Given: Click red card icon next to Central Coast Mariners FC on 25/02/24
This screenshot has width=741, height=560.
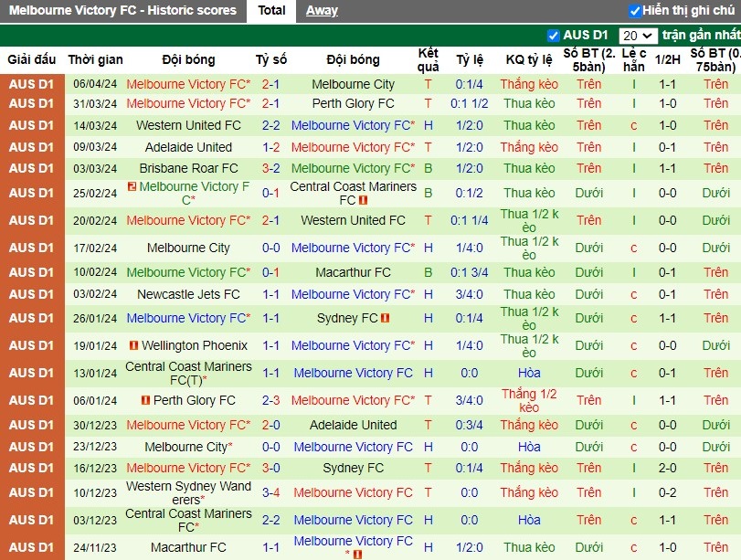Looking at the screenshot, I should (x=363, y=200).
